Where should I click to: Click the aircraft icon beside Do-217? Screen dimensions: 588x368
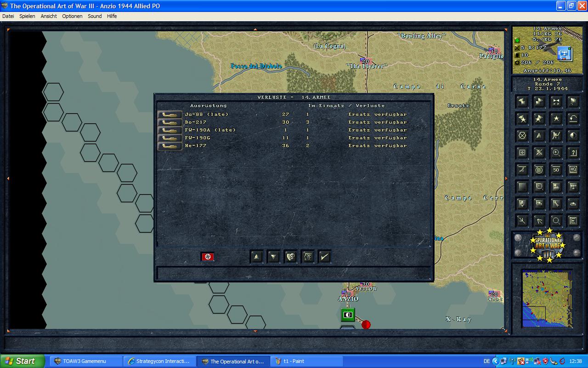coord(170,122)
